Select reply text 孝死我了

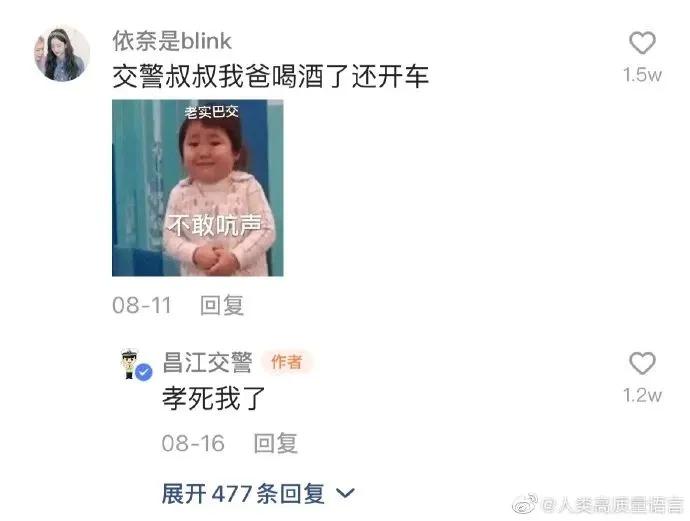tap(214, 398)
